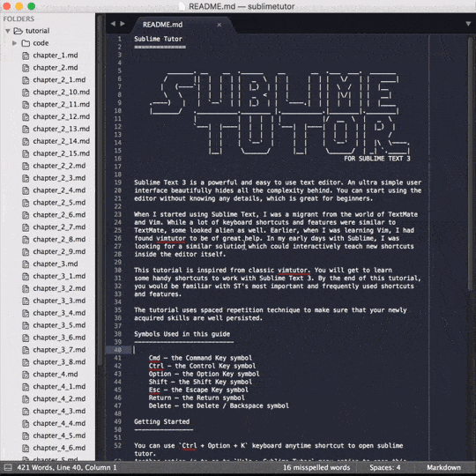Open chapter_2_8.md in sidebar

click(59, 240)
